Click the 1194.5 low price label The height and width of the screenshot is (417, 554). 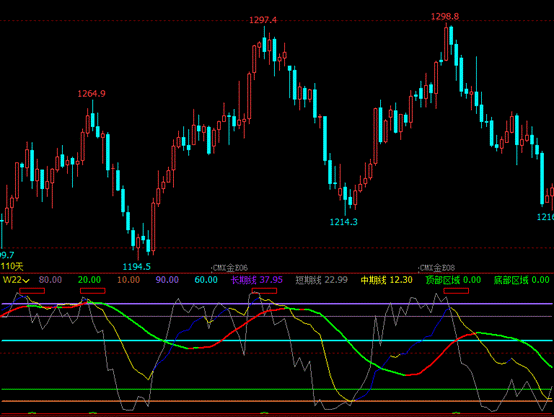(137, 266)
